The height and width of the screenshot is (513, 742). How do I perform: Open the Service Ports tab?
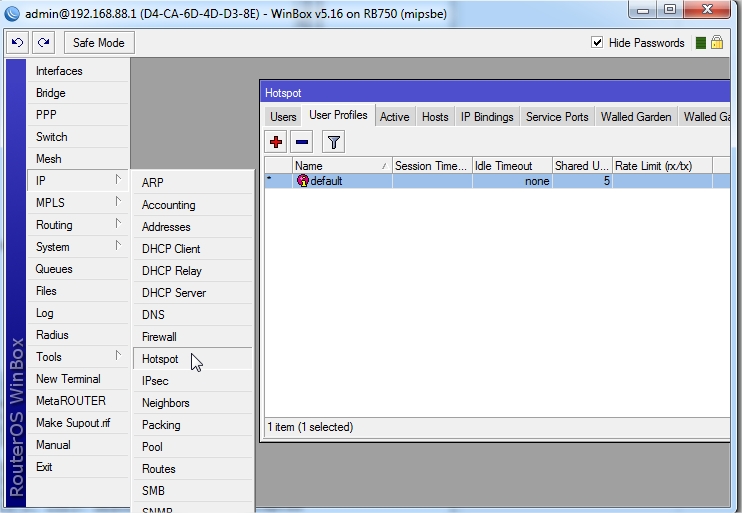[557, 117]
